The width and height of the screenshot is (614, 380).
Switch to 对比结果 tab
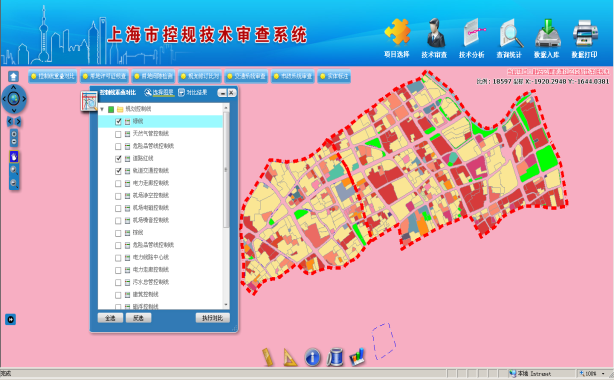point(193,92)
